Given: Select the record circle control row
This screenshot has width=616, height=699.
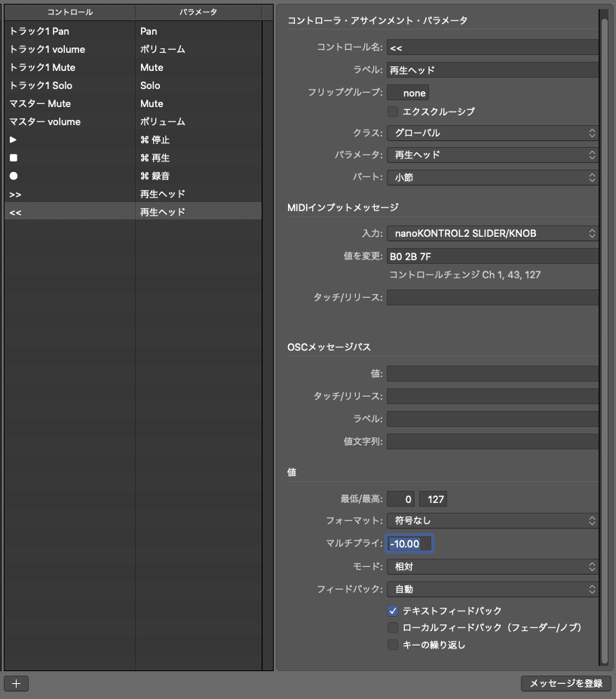Looking at the screenshot, I should (133, 176).
